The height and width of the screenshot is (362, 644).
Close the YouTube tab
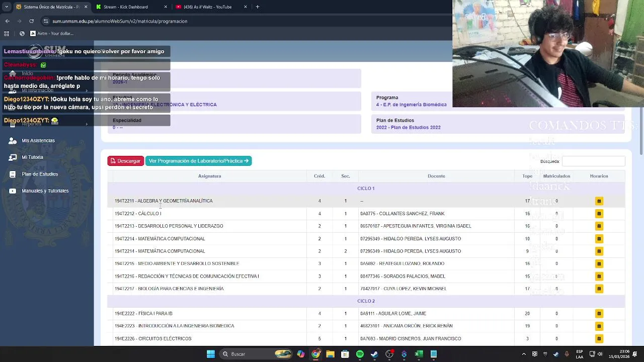[246, 7]
